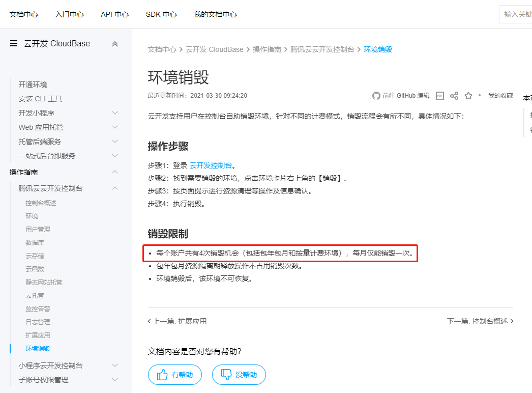Open 我的收藏 link
The image size is (532, 393).
tap(500, 96)
